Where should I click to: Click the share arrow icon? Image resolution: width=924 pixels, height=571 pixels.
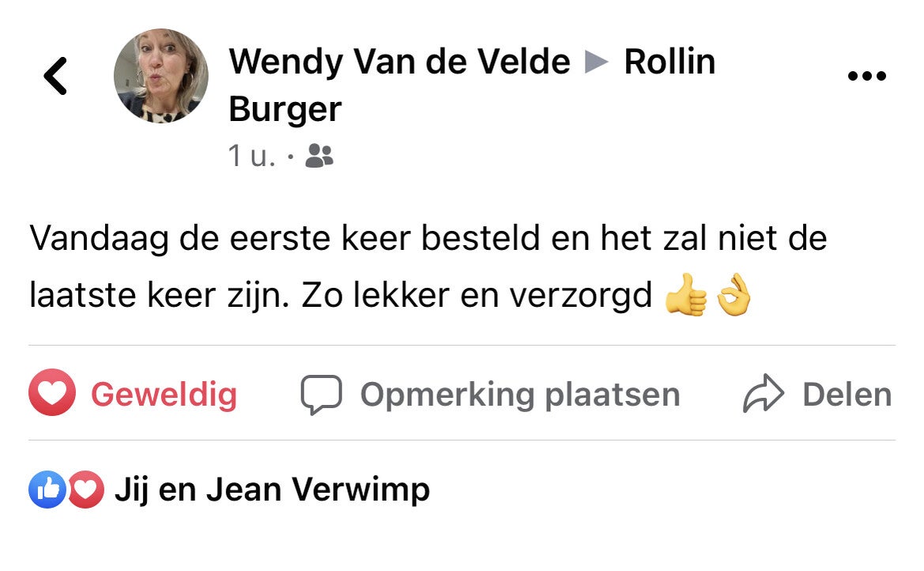point(763,393)
